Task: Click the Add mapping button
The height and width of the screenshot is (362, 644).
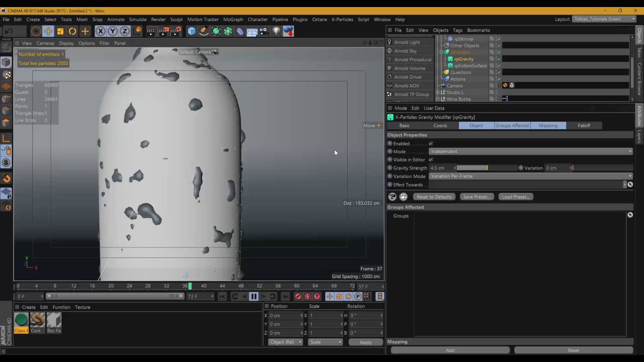Action: [450, 350]
